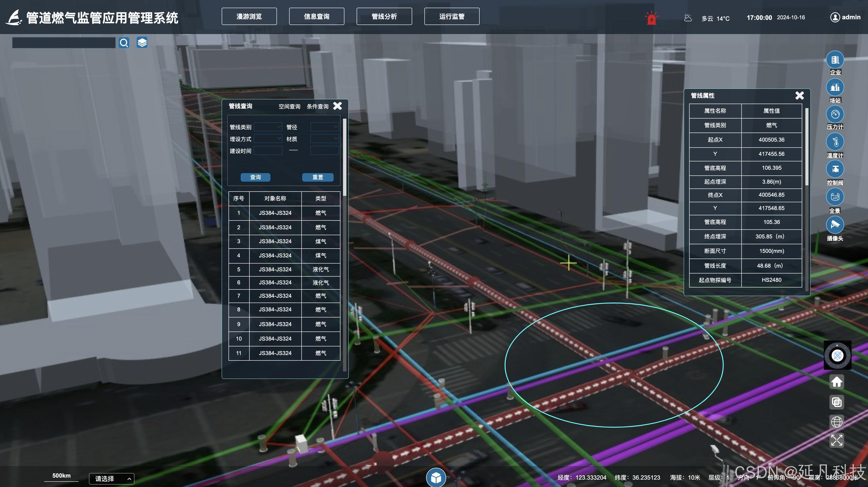Expand the 材质 dropdown

click(x=324, y=138)
